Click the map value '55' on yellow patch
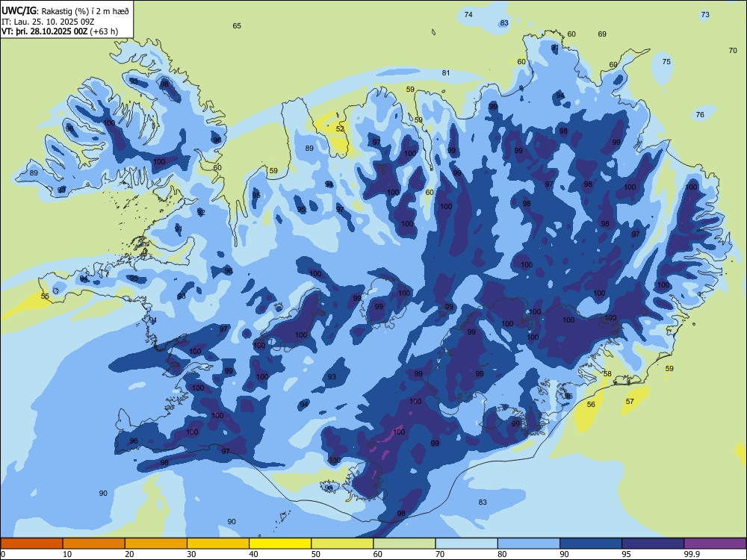747x560 pixels. 45,296
